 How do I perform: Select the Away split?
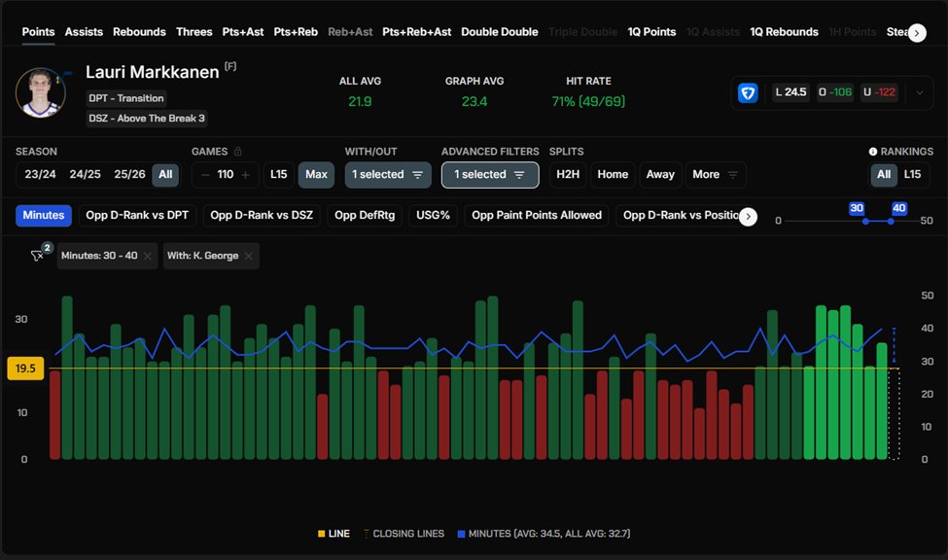pos(660,175)
